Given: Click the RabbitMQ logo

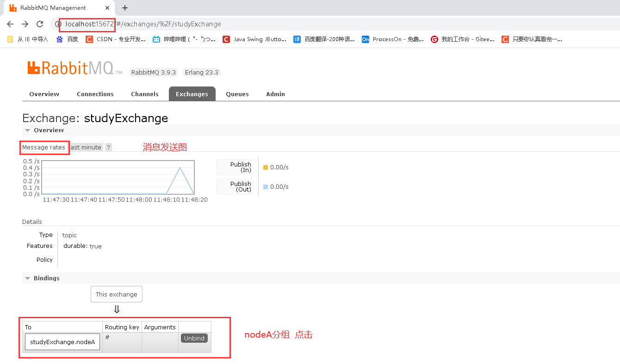Looking at the screenshot, I should 74,68.
